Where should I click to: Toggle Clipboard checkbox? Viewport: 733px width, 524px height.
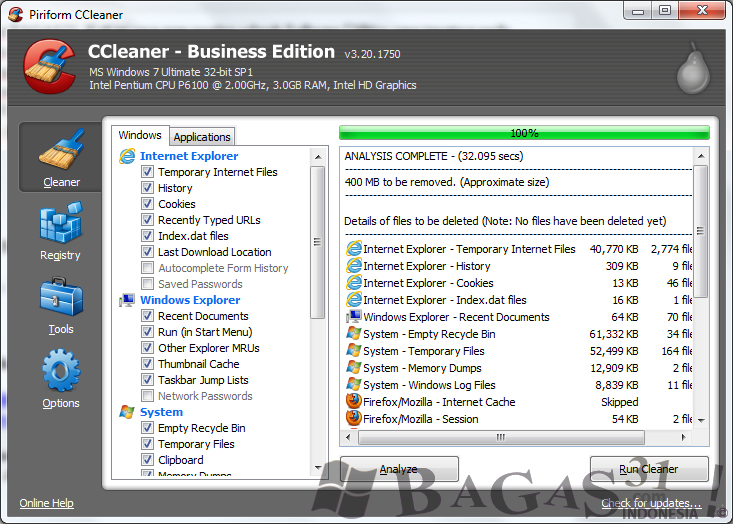point(147,459)
